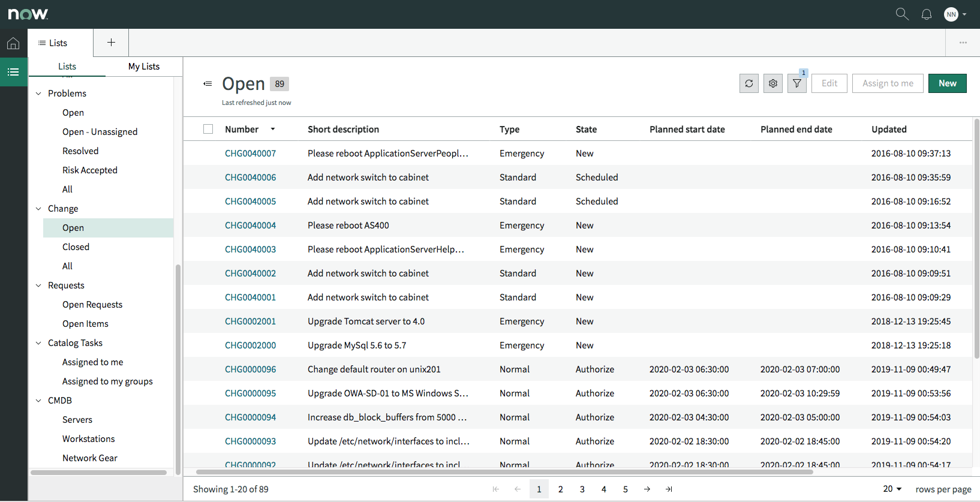Open the Servers list under CMDB
Viewport: 980px width, 502px height.
[77, 420]
